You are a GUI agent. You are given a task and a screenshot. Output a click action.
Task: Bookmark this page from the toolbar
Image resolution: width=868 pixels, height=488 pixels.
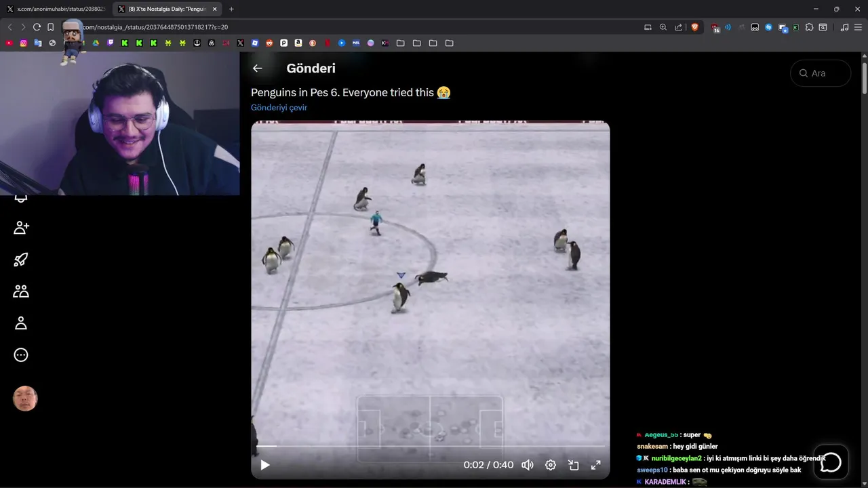click(x=50, y=27)
